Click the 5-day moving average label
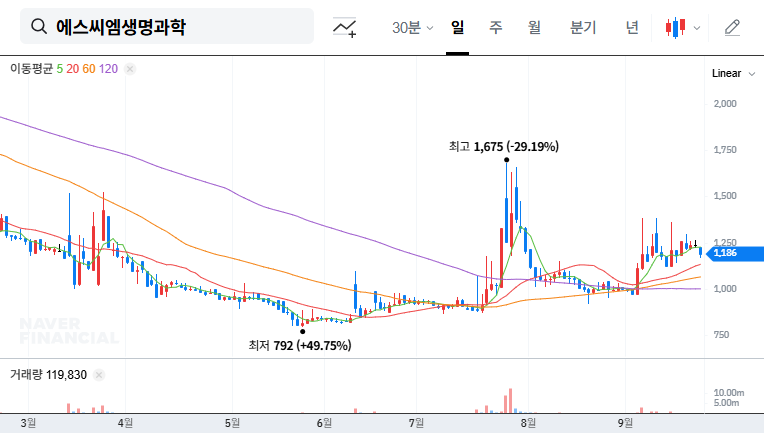Image resolution: width=764 pixels, height=433 pixels. click(59, 69)
